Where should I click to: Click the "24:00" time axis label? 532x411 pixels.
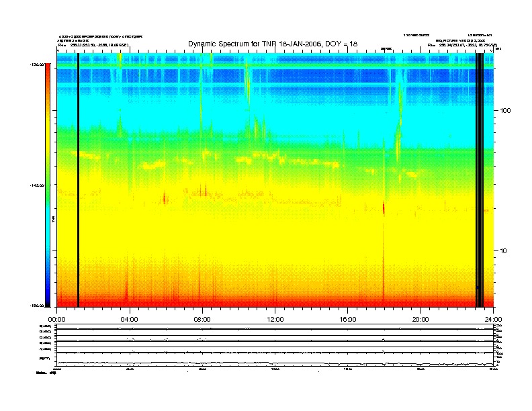[493, 320]
